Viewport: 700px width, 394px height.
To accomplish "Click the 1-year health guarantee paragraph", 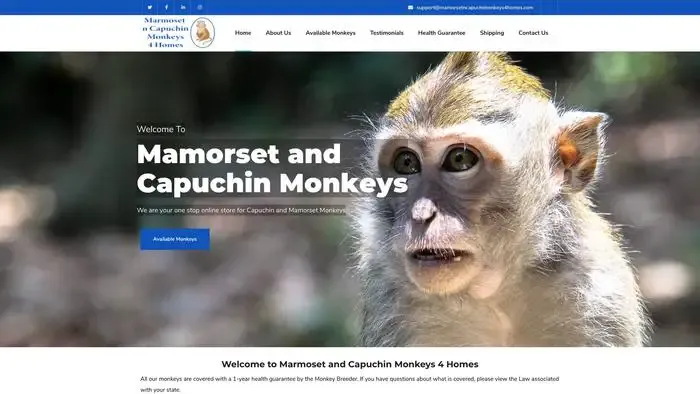I will (x=350, y=384).
